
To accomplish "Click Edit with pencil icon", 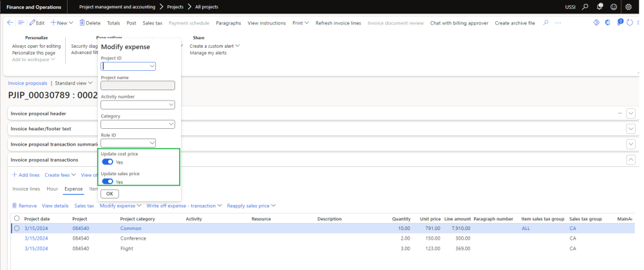I will 37,23.
